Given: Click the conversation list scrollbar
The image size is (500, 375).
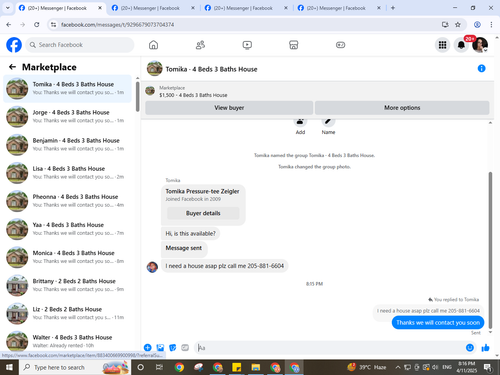Looking at the screenshot, I should pos(138,97).
